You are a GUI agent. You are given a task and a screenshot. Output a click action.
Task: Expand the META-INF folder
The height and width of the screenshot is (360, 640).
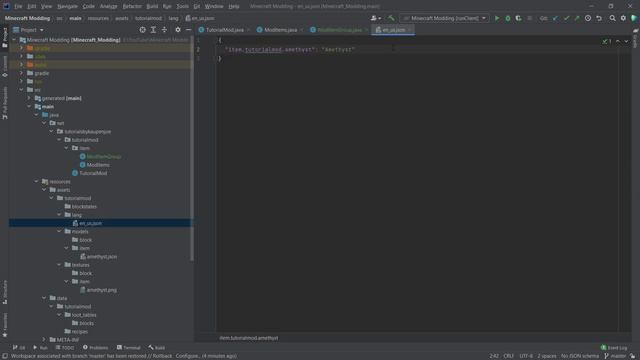coord(44,340)
